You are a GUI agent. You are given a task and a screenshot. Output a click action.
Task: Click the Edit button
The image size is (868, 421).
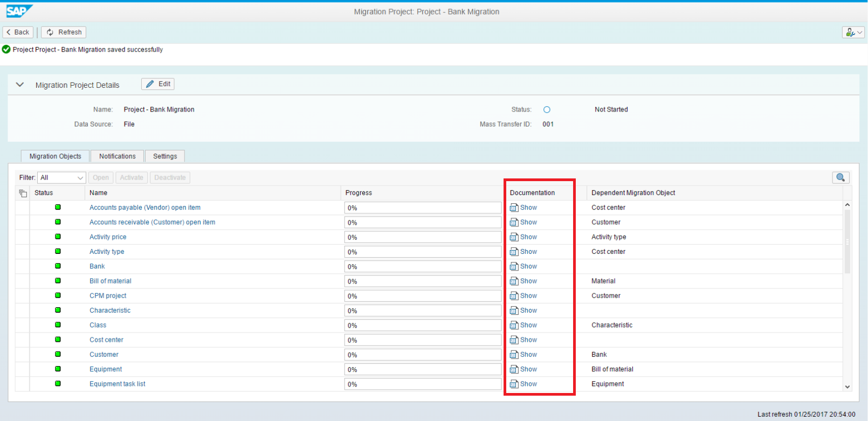pos(158,84)
